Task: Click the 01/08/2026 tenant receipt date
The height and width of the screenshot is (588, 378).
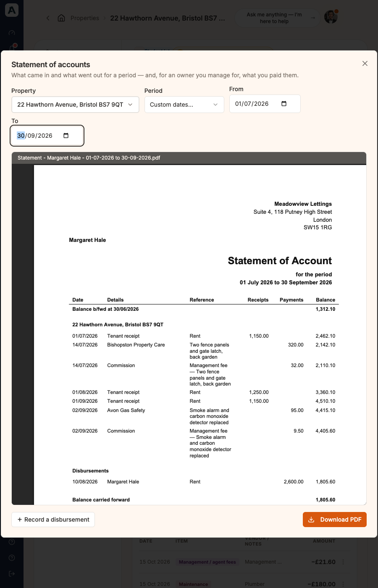Action: point(85,392)
